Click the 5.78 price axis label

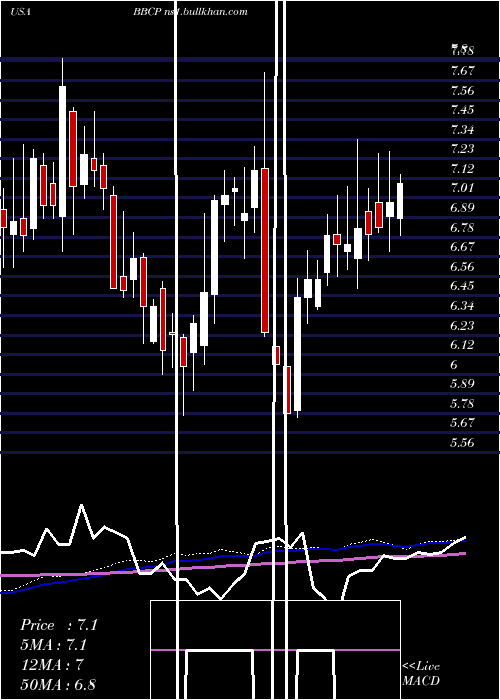[x=462, y=404]
